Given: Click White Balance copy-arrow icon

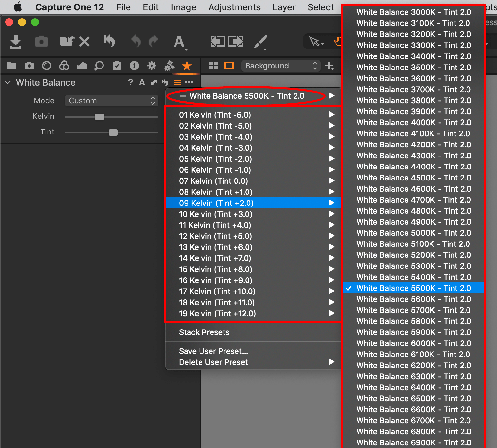Looking at the screenshot, I should point(154,82).
